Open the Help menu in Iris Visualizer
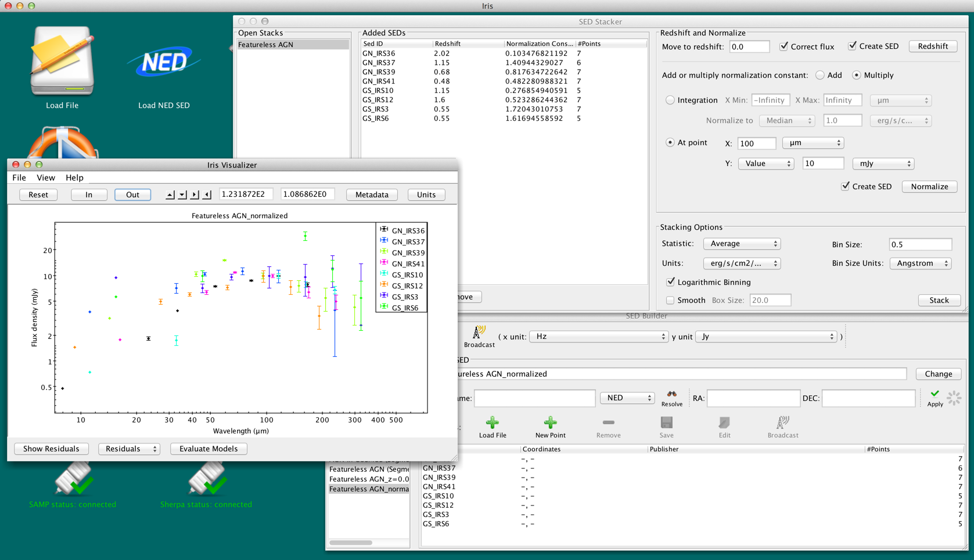 [x=74, y=178]
